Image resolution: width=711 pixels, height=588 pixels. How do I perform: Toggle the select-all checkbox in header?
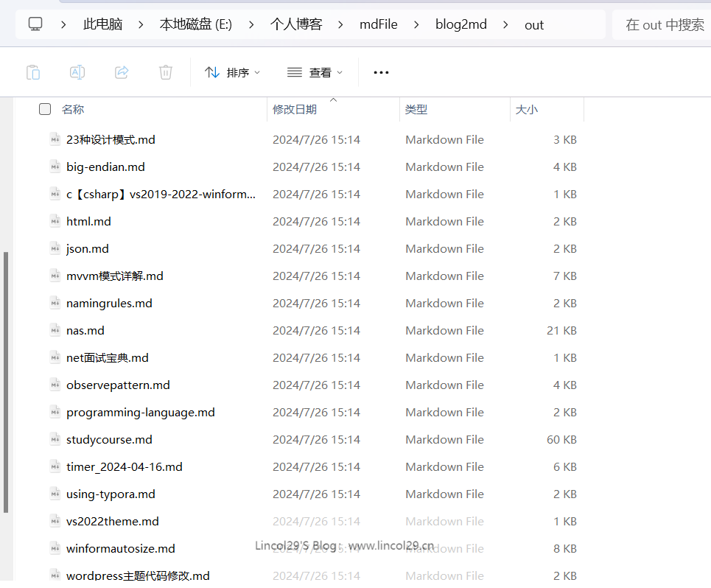[x=45, y=109]
